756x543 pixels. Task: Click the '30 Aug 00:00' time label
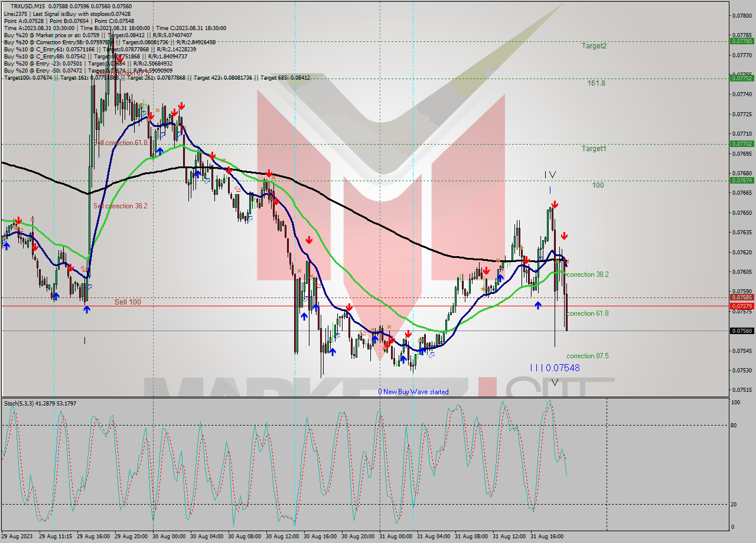click(169, 537)
